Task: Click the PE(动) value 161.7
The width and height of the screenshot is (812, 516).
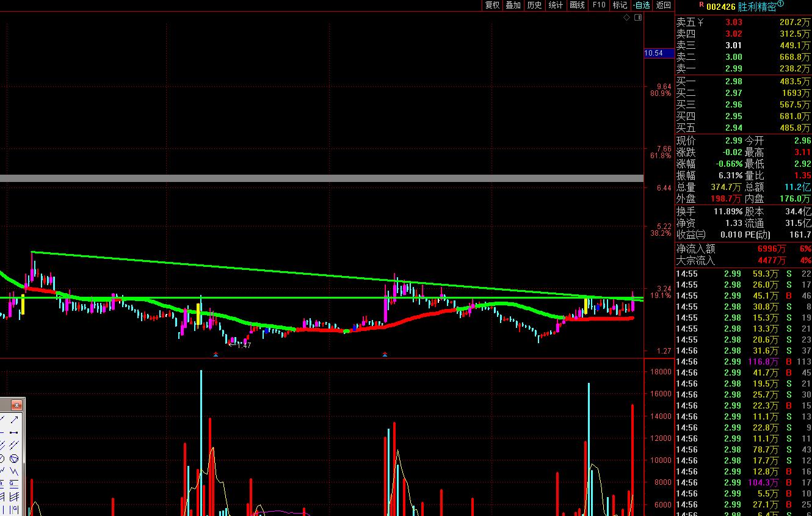Action: click(x=800, y=234)
